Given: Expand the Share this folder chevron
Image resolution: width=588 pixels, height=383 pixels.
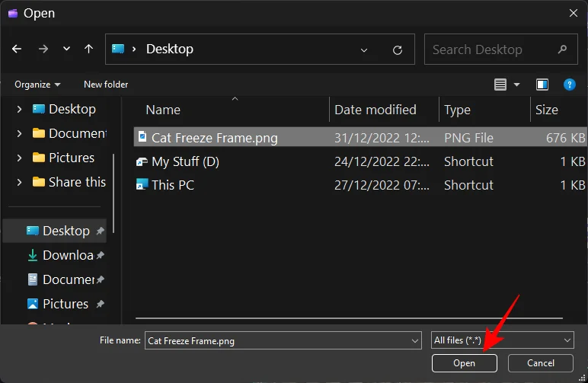Looking at the screenshot, I should [x=20, y=182].
